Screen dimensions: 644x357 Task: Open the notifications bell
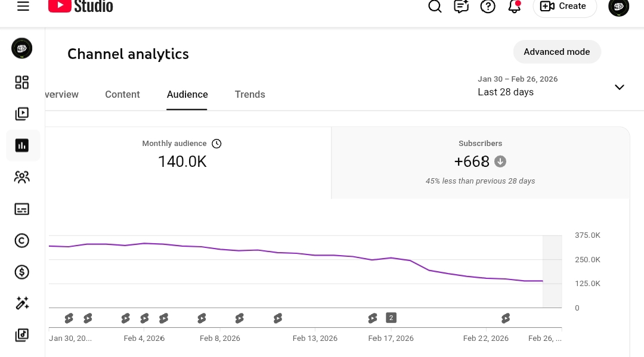tap(514, 7)
